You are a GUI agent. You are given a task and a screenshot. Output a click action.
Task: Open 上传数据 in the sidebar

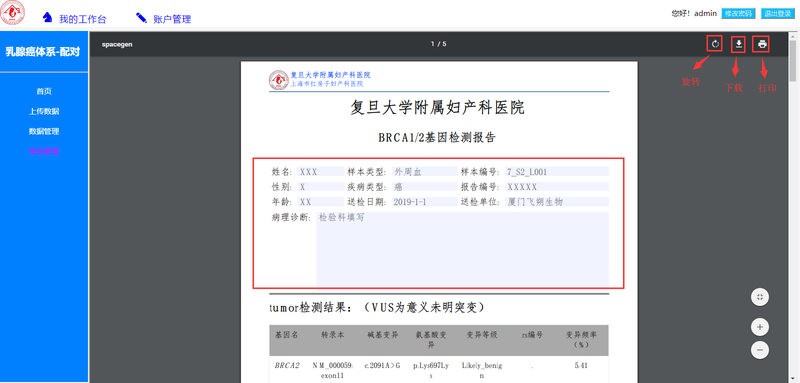[x=44, y=111]
